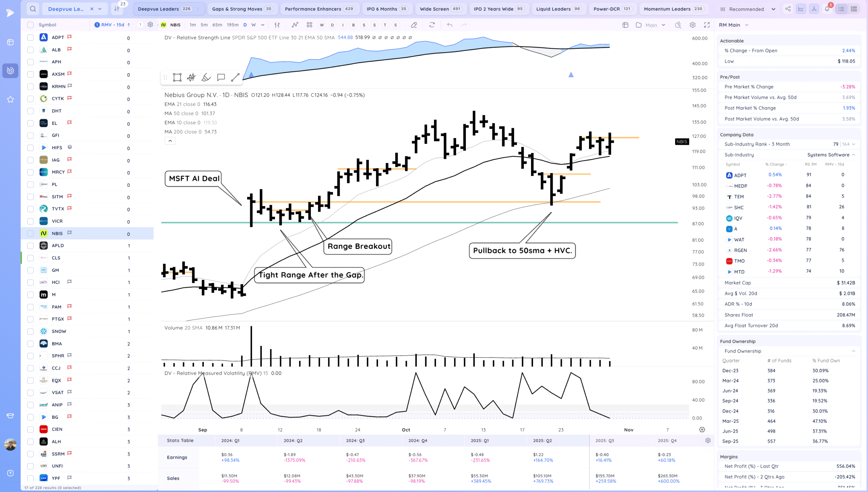
Task: Check the NBIS row checkbox
Action: (x=31, y=233)
